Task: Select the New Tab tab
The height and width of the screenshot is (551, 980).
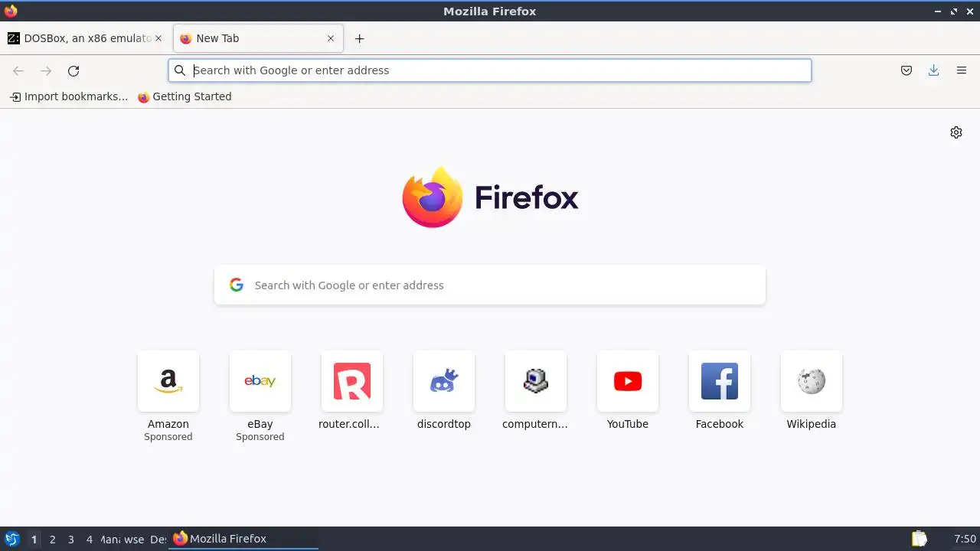Action: pos(259,38)
